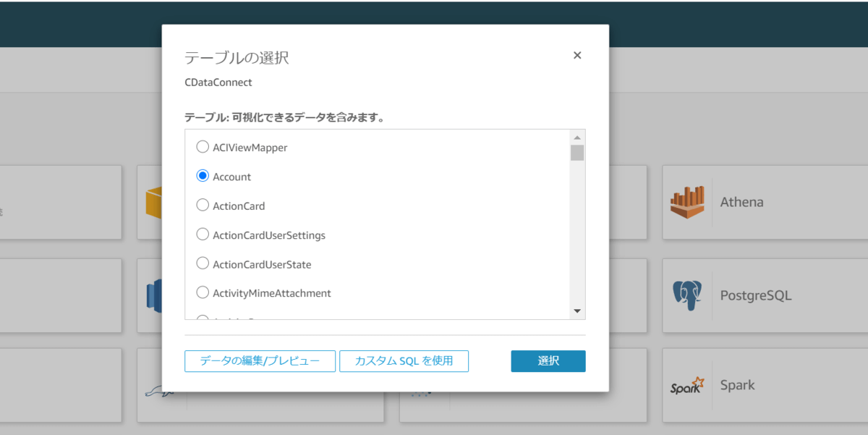Click the カスタム SQL を使用 button

tap(404, 361)
